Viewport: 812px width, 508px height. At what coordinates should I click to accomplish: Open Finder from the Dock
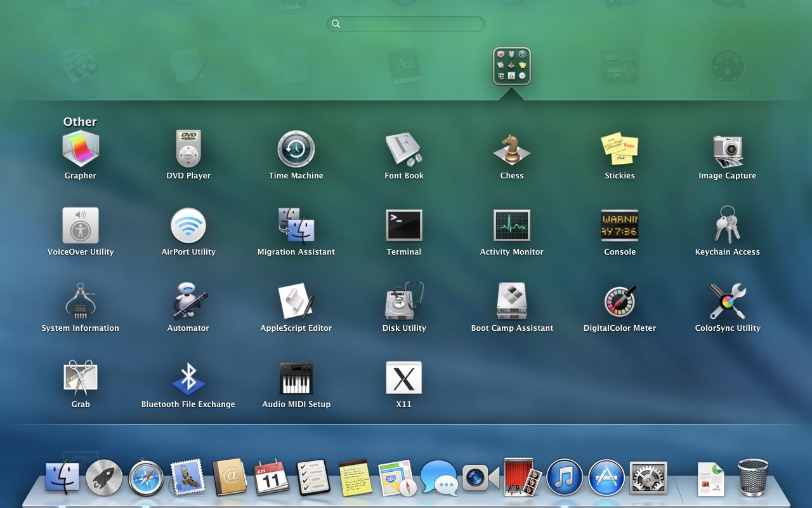point(62,478)
